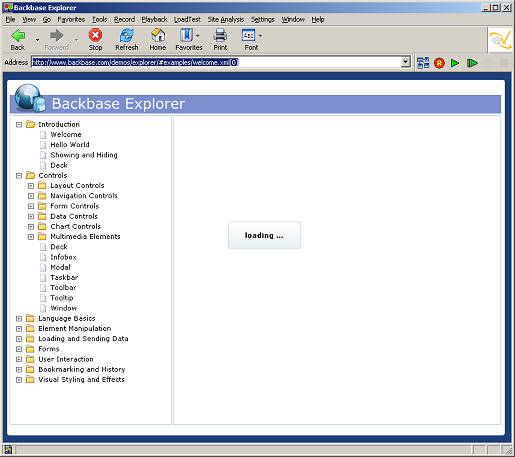This screenshot has height=457, width=515.
Task: Click the Backbase Explorer header title
Action: click(118, 104)
